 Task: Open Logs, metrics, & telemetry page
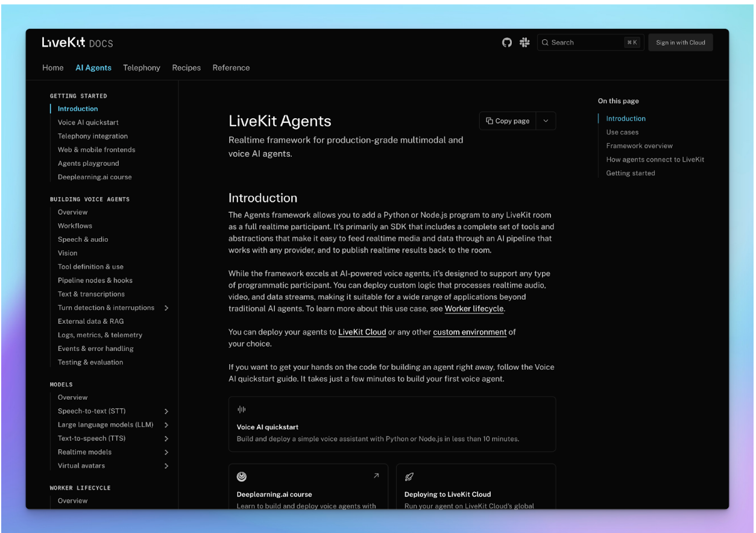tap(100, 335)
